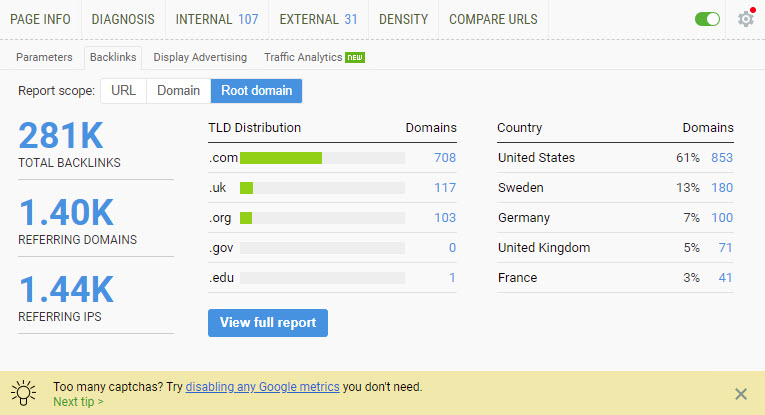Image resolution: width=765 pixels, height=415 pixels.
Task: Set report scope to URL
Action: (123, 91)
